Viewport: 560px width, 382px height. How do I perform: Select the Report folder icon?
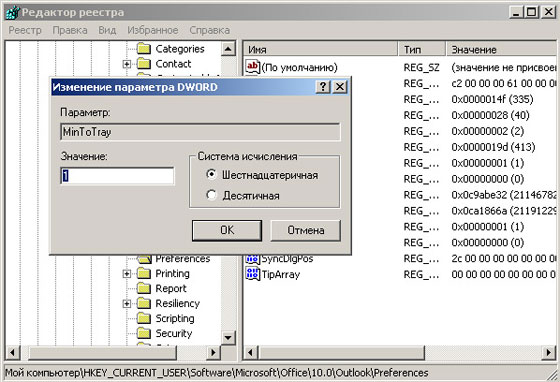[x=144, y=288]
